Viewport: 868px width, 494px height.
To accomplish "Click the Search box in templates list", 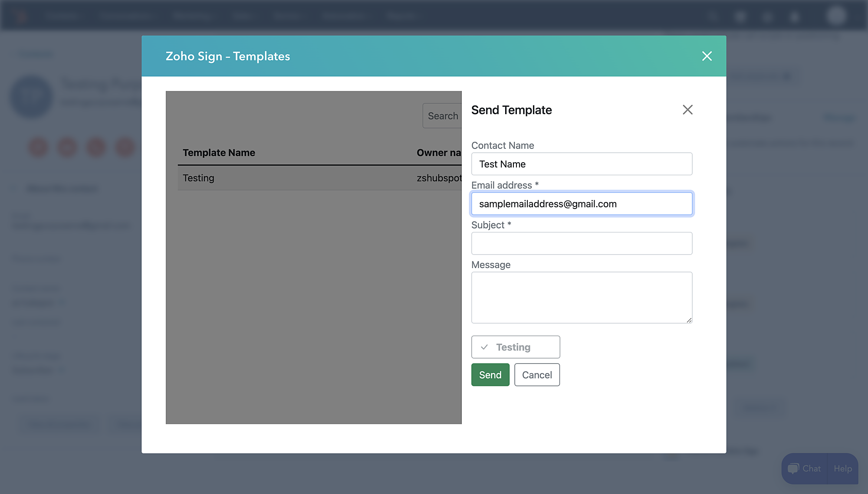I will pos(442,116).
